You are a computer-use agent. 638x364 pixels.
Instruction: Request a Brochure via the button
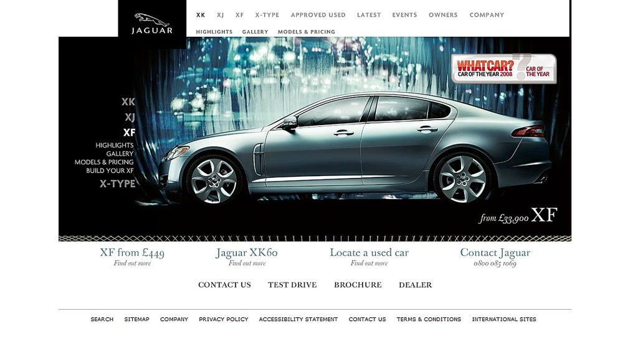[358, 285]
